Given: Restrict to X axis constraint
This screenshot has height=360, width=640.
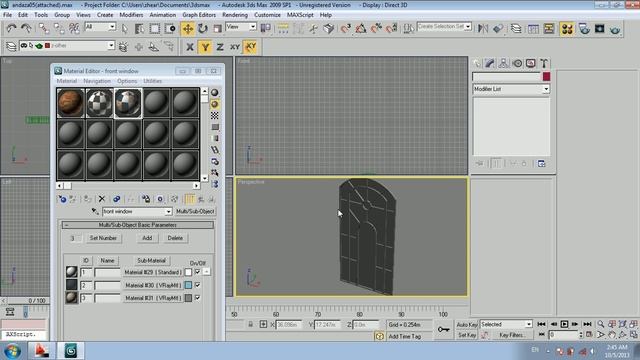Looking at the screenshot, I should [189, 47].
